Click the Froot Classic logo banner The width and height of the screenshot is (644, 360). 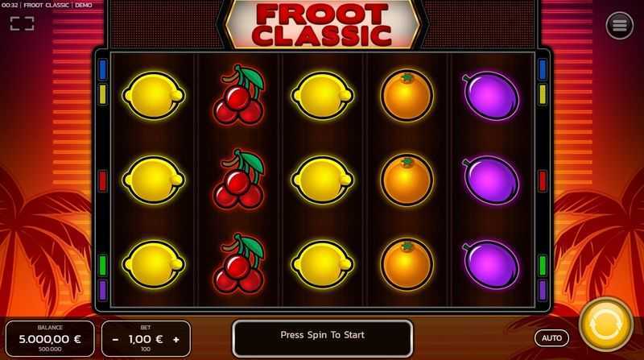pyautogui.click(x=323, y=24)
